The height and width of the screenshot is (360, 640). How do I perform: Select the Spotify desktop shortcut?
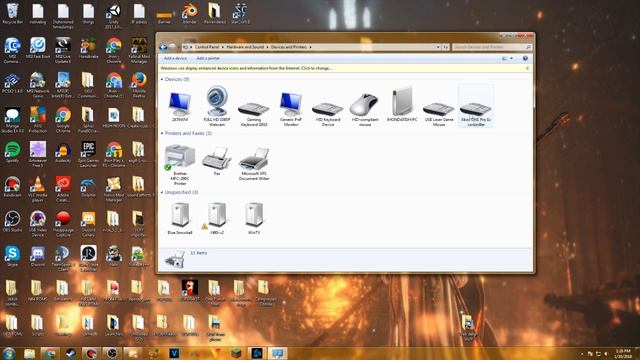point(12,152)
